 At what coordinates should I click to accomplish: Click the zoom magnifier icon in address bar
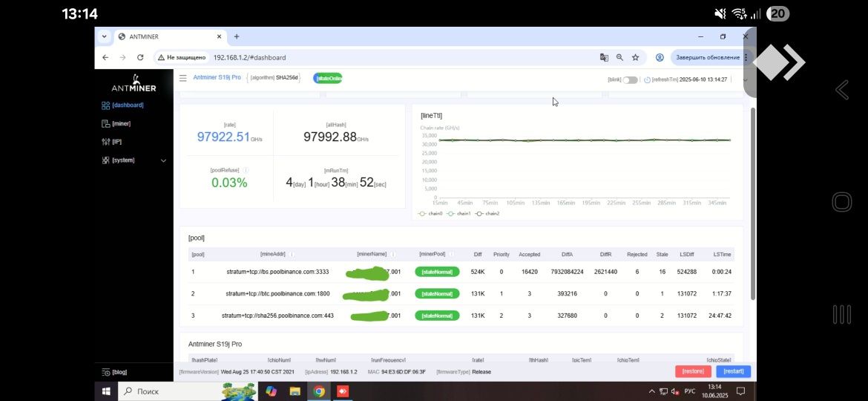(x=619, y=58)
